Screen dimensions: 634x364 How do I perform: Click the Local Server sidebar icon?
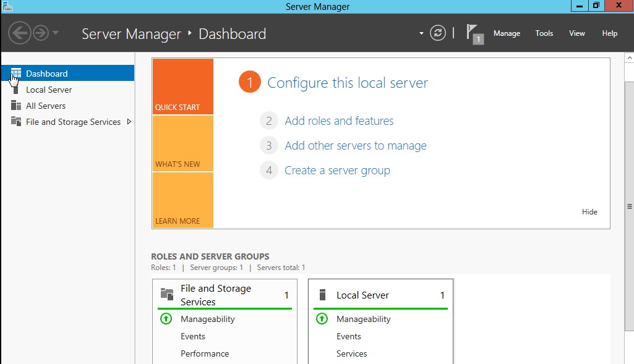16,90
